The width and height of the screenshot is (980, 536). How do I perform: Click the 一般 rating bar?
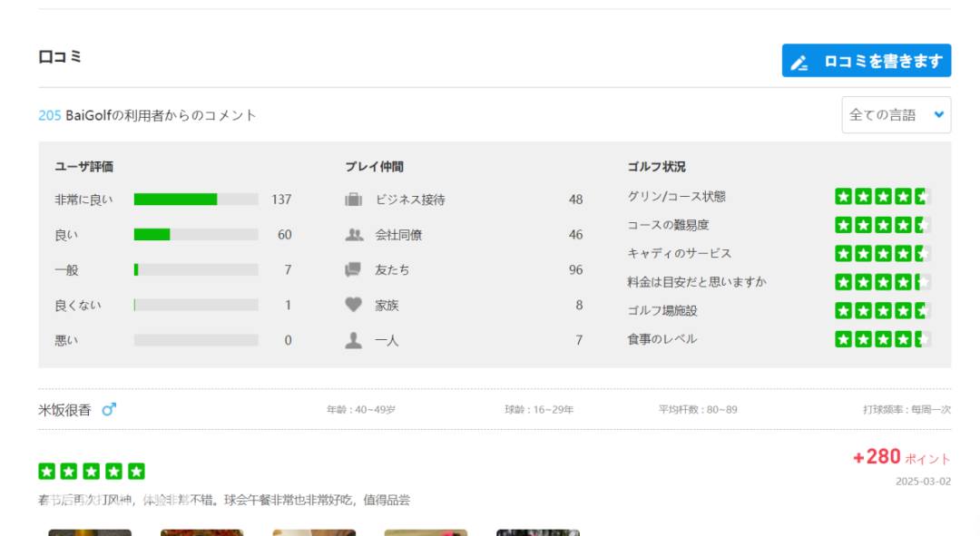pos(195,270)
